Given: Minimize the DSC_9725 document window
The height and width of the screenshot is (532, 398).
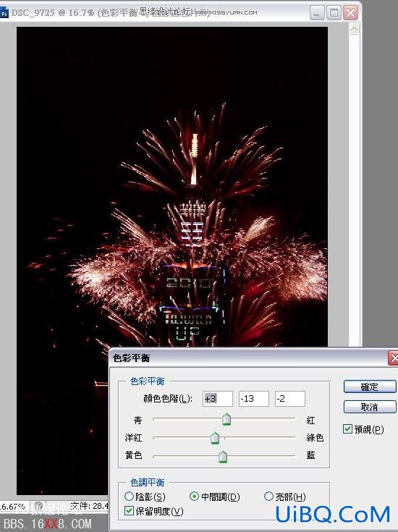Looking at the screenshot, I should coord(316,13).
